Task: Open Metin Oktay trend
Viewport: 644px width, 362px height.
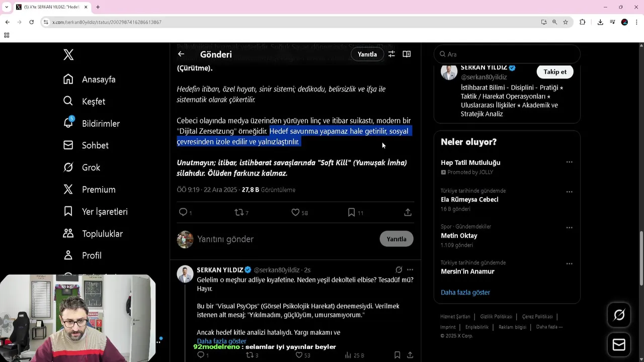Action: point(459,236)
